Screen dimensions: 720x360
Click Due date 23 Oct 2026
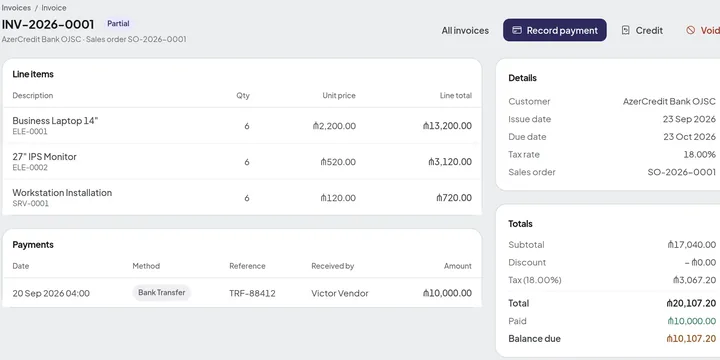tap(690, 137)
